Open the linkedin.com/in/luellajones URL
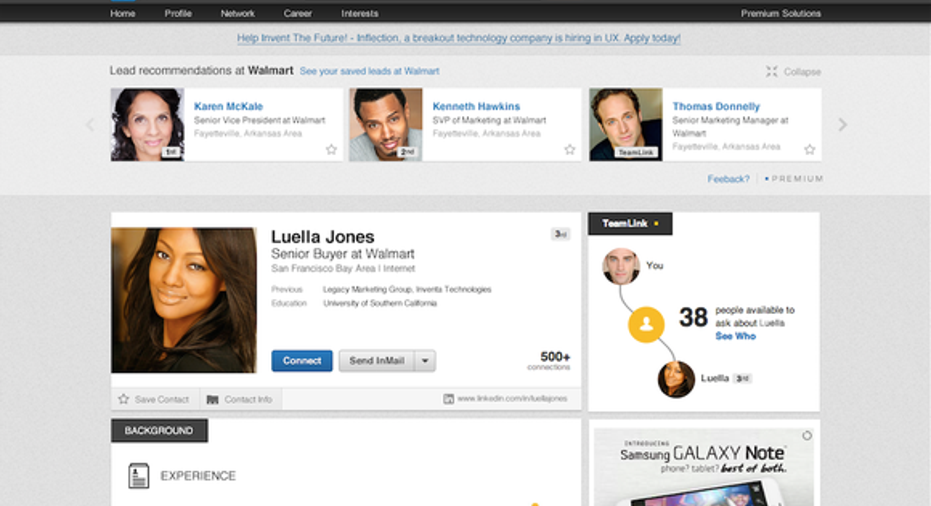The width and height of the screenshot is (931, 506). 512,399
